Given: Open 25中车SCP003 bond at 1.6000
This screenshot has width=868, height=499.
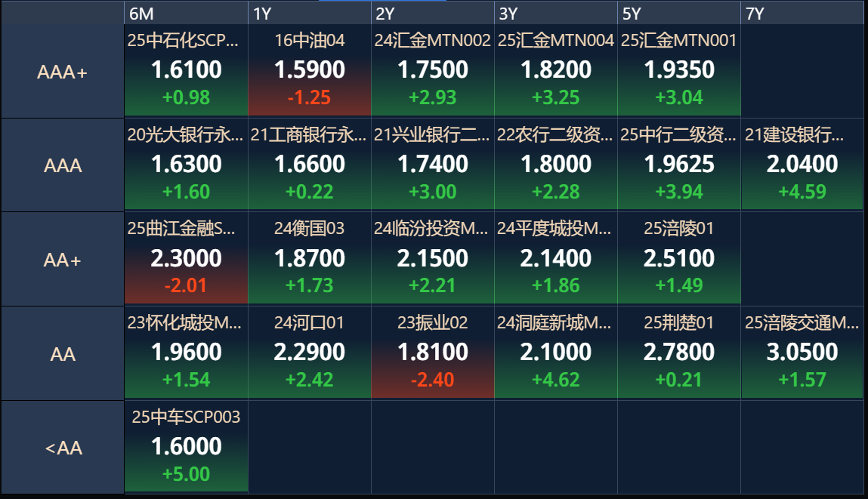Looking at the screenshot, I should tap(186, 446).
